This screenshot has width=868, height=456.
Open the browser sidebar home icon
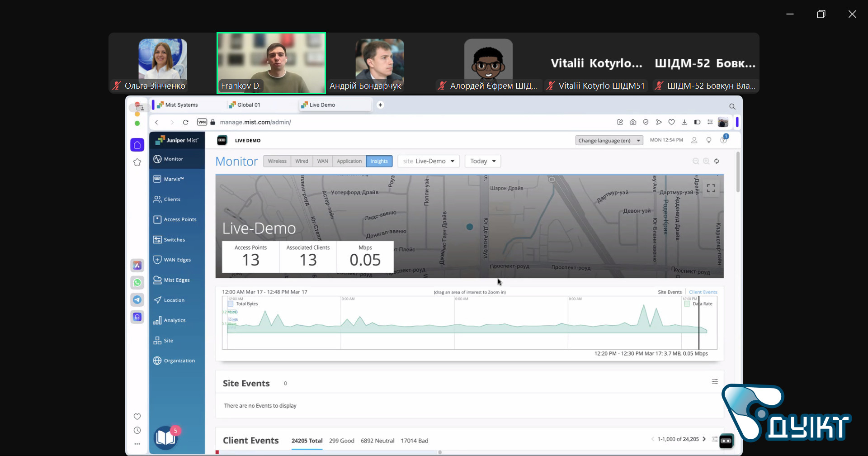click(x=137, y=145)
